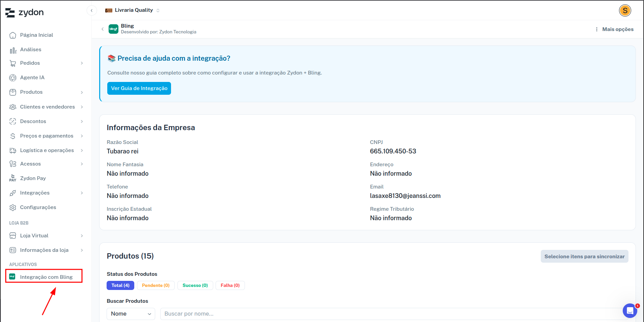Viewport: 644px width, 322px height.
Task: Click Selecione itens para sincronizar
Action: coord(584,257)
